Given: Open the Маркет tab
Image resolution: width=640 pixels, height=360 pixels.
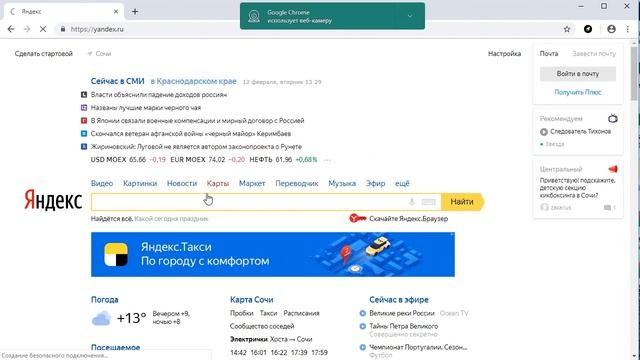Looking at the screenshot, I should point(252,183).
